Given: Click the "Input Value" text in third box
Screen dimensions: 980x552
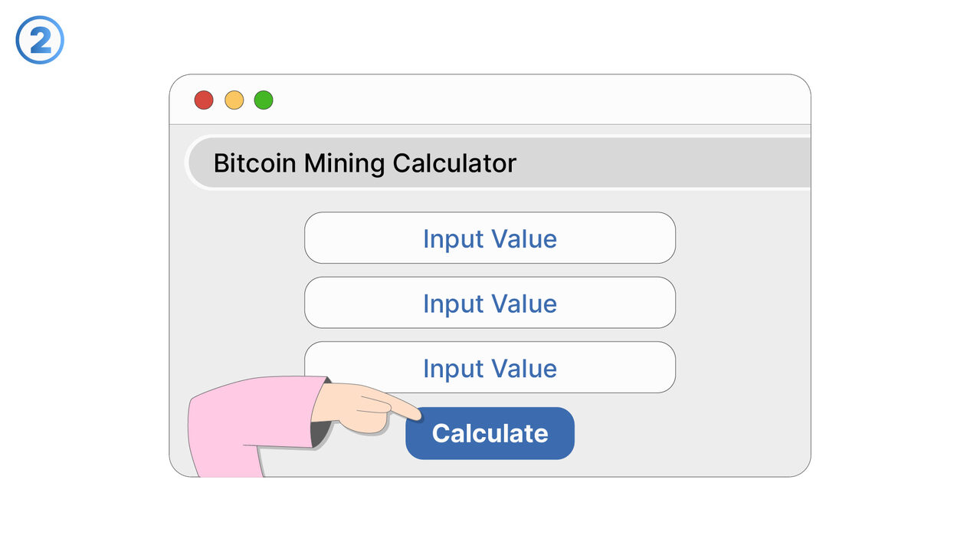Looking at the screenshot, I should pyautogui.click(x=490, y=369).
